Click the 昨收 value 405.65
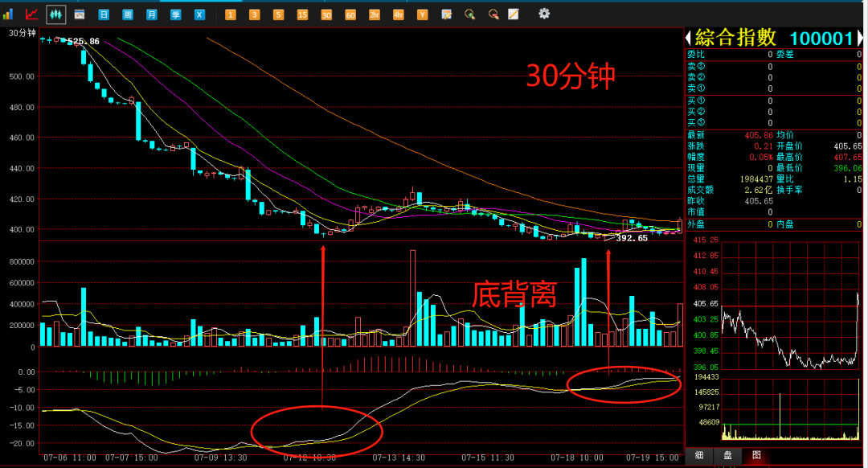 click(759, 201)
